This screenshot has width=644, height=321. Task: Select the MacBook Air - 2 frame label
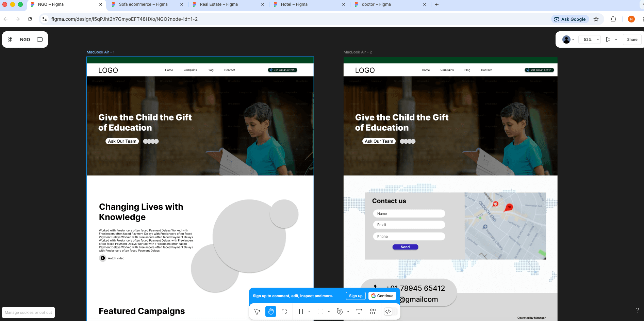358,52
